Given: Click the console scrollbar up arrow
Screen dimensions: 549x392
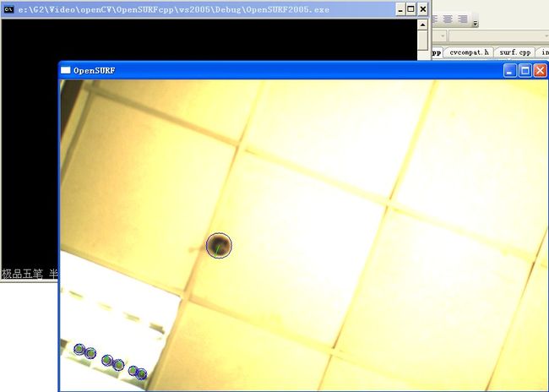Looking at the screenshot, I should point(422,24).
